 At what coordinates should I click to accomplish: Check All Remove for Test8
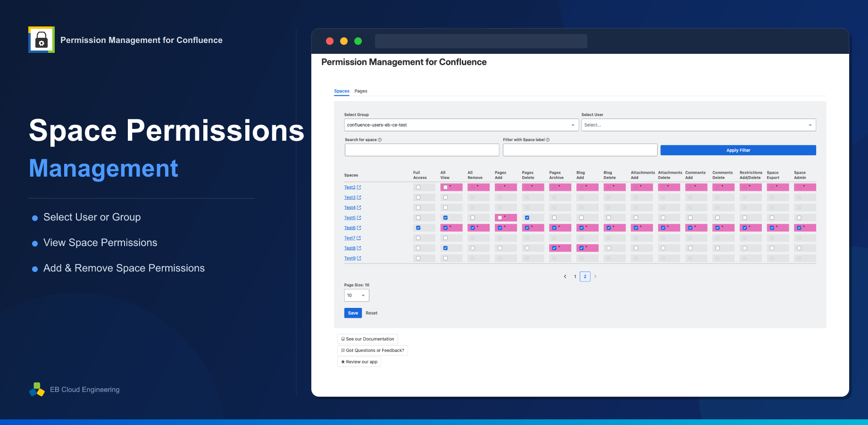click(x=473, y=248)
